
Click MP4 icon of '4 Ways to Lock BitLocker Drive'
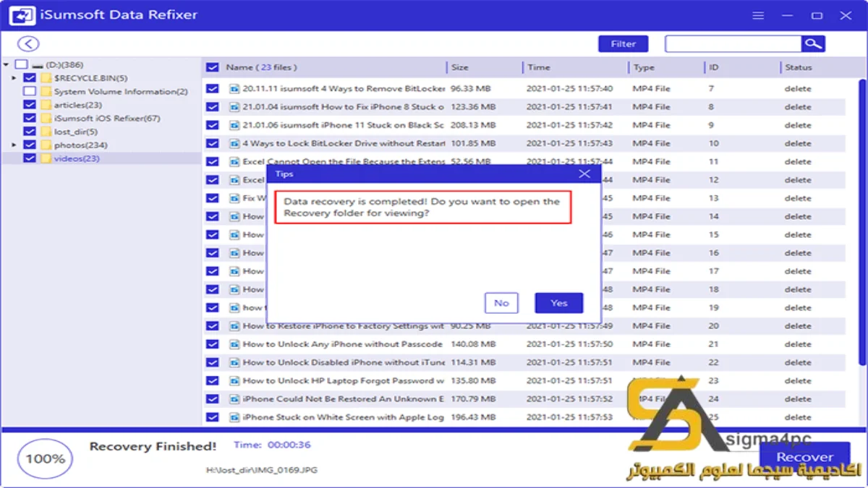[x=234, y=143]
